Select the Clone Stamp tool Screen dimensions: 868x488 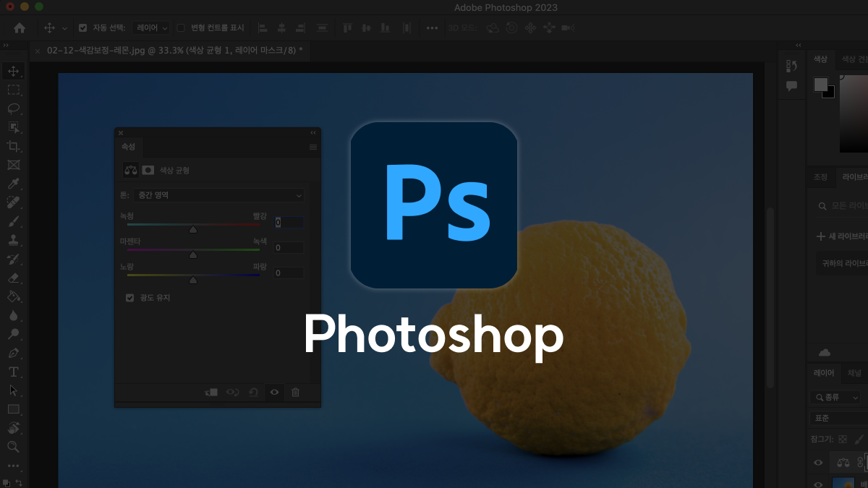coord(13,240)
